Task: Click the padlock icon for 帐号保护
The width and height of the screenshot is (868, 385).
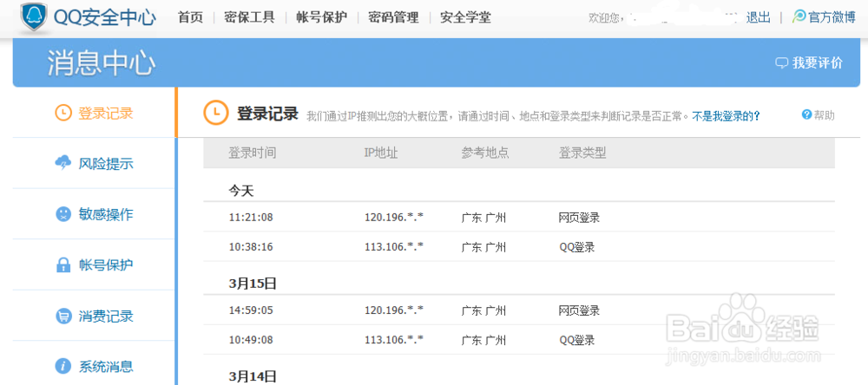Action: coord(63,265)
